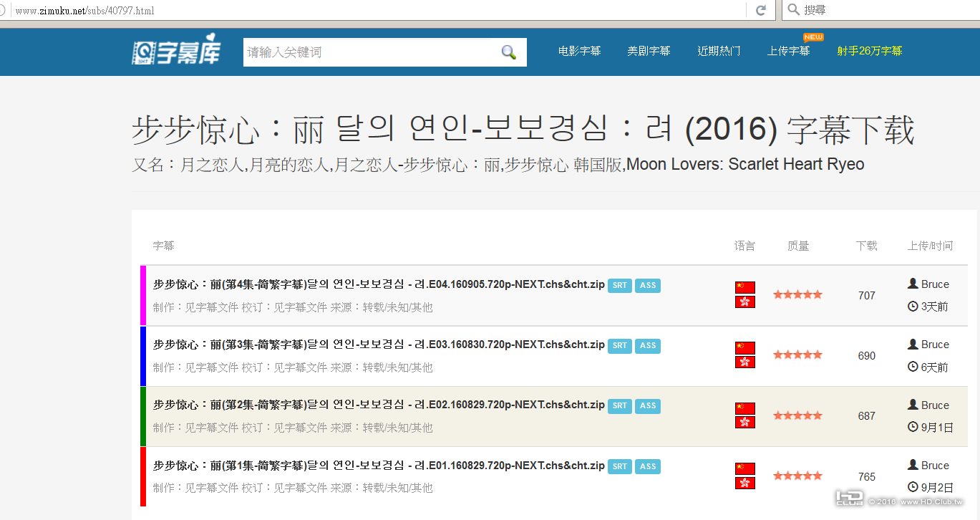Reload the page with browser refresh icon
The height and width of the screenshot is (520, 980).
pyautogui.click(x=761, y=10)
